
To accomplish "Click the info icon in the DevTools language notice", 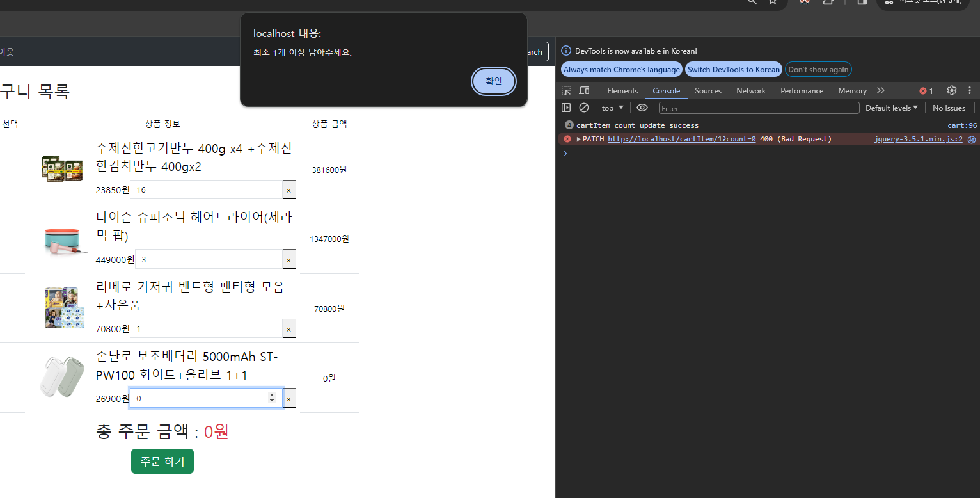I will pos(566,51).
